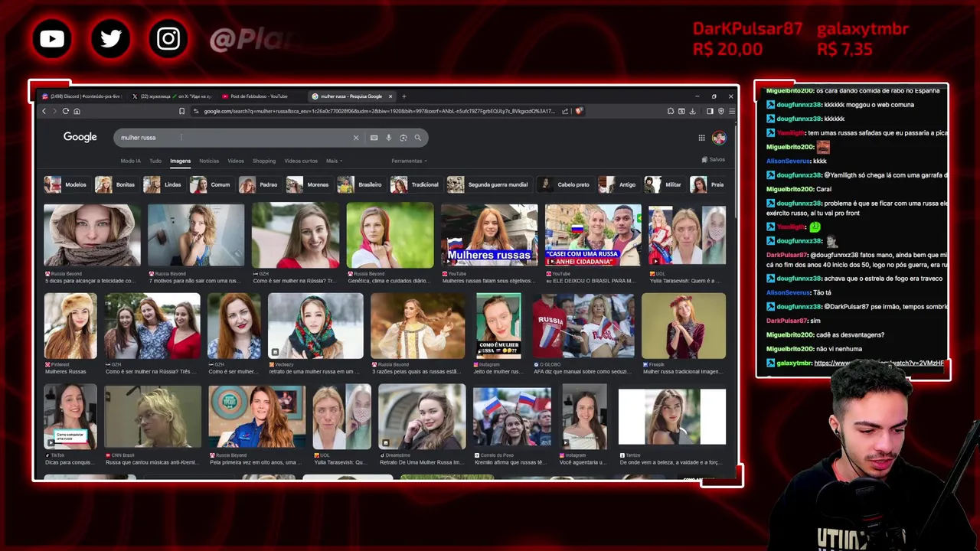Select the Vídeos curtos search tab
This screenshot has height=551, width=980.
pos(301,161)
